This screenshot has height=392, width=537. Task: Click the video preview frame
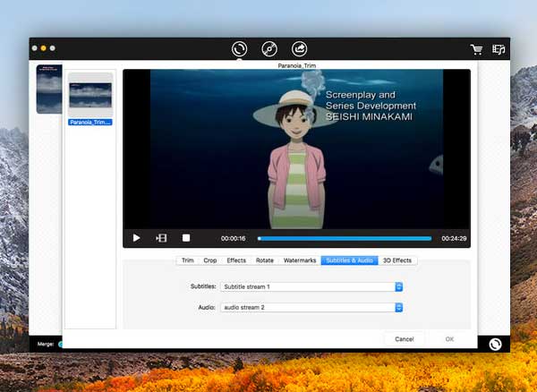tap(296, 149)
